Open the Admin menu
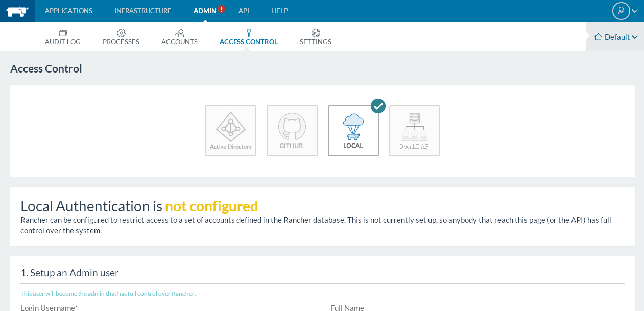Viewport: 644px width, 311px height. pos(205,11)
